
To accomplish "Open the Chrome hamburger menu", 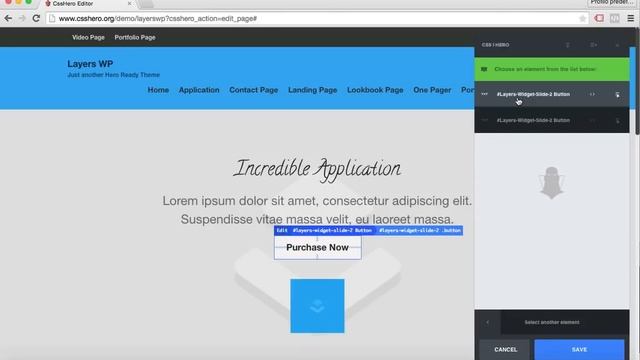I will coord(631,18).
